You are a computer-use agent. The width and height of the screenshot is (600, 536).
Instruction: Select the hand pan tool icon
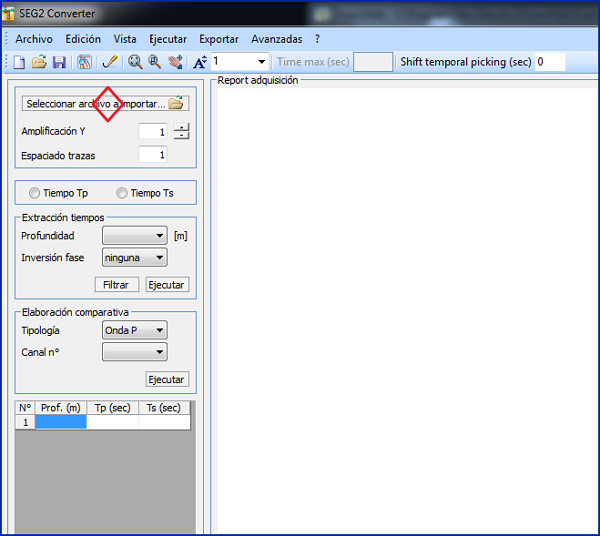(176, 62)
